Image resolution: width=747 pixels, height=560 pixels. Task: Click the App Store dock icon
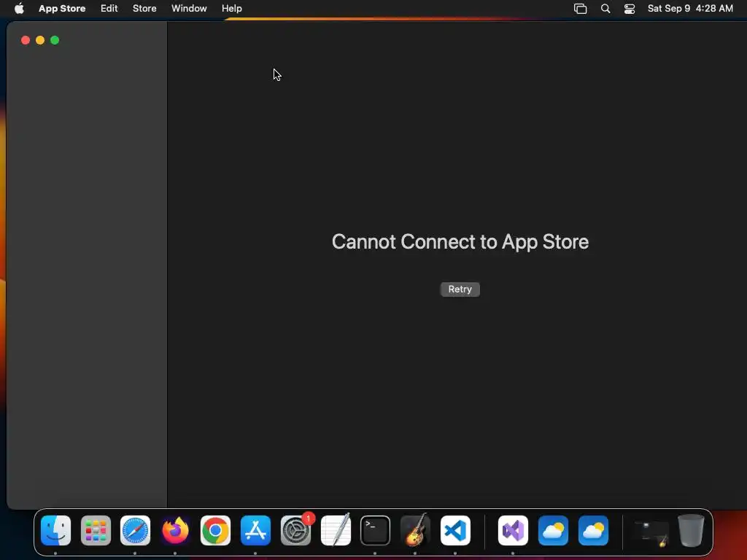[256, 531]
